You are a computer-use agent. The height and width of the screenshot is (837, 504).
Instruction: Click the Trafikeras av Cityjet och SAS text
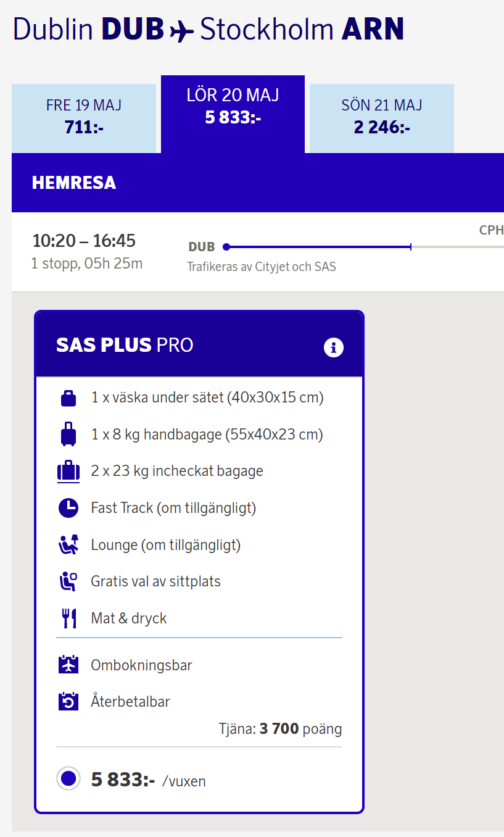point(262,267)
